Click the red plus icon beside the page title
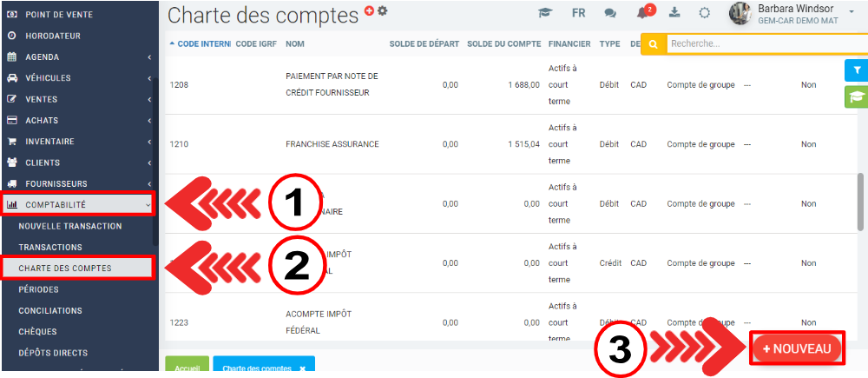 point(369,10)
